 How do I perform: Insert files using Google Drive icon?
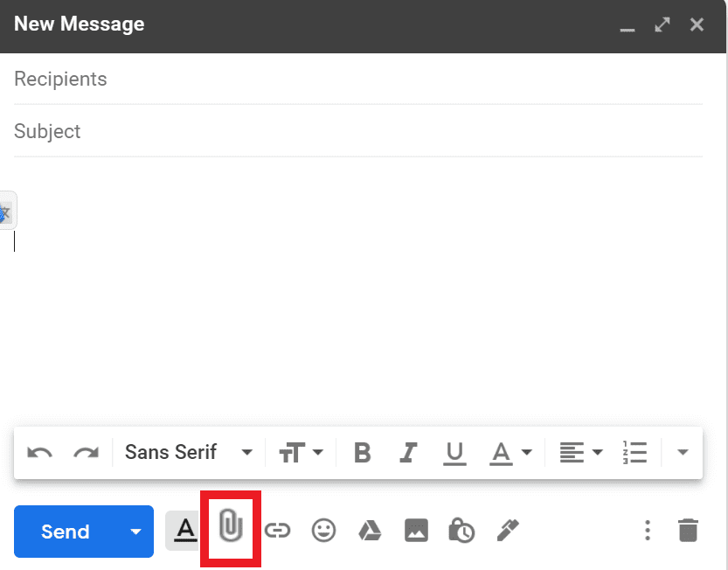pos(370,531)
